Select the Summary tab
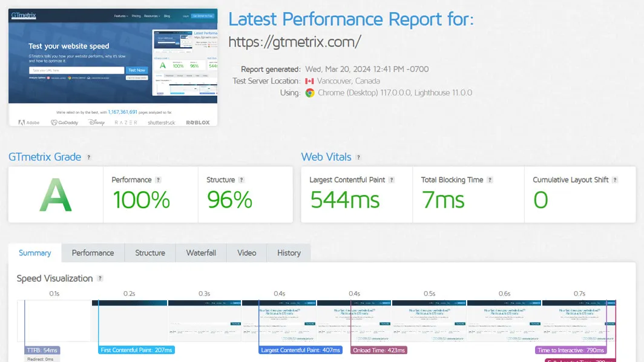 click(x=34, y=253)
